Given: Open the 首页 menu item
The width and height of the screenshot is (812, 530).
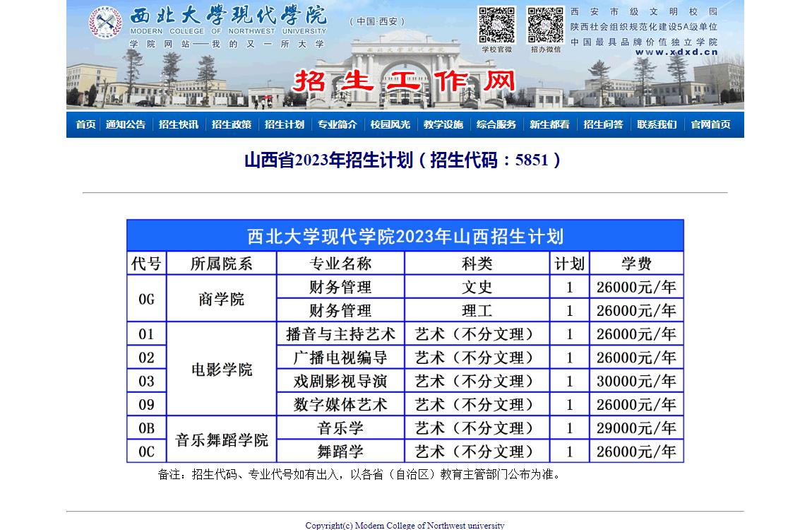Looking at the screenshot, I should tap(85, 125).
